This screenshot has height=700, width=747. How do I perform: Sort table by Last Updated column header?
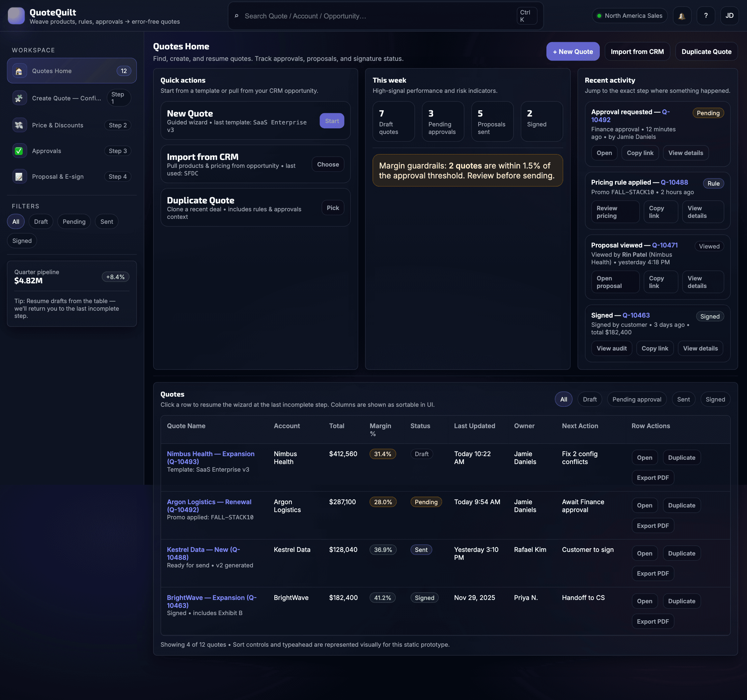point(474,426)
